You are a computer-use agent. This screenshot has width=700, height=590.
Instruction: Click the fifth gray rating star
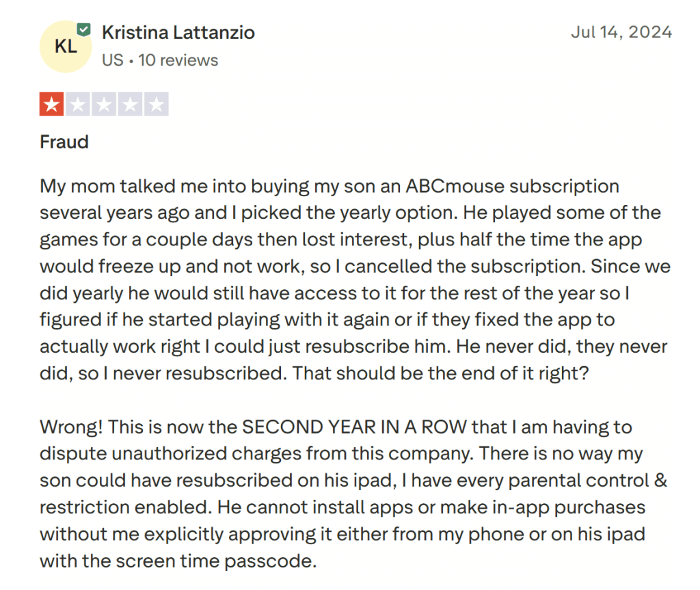pyautogui.click(x=157, y=105)
